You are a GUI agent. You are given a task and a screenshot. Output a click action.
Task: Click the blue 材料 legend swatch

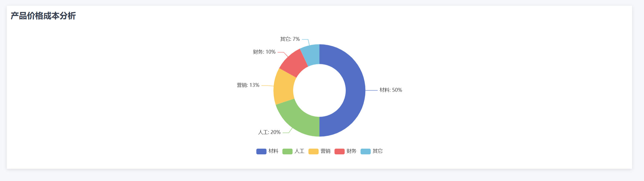(261, 151)
